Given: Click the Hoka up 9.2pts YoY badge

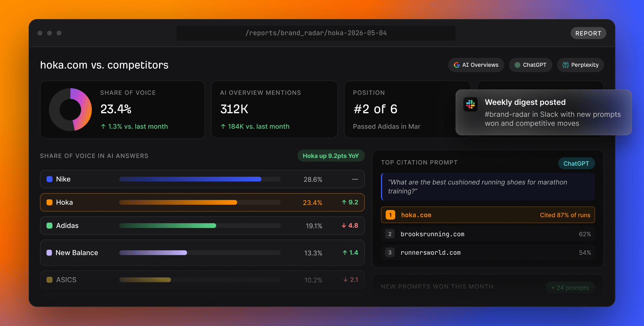Looking at the screenshot, I should (331, 156).
